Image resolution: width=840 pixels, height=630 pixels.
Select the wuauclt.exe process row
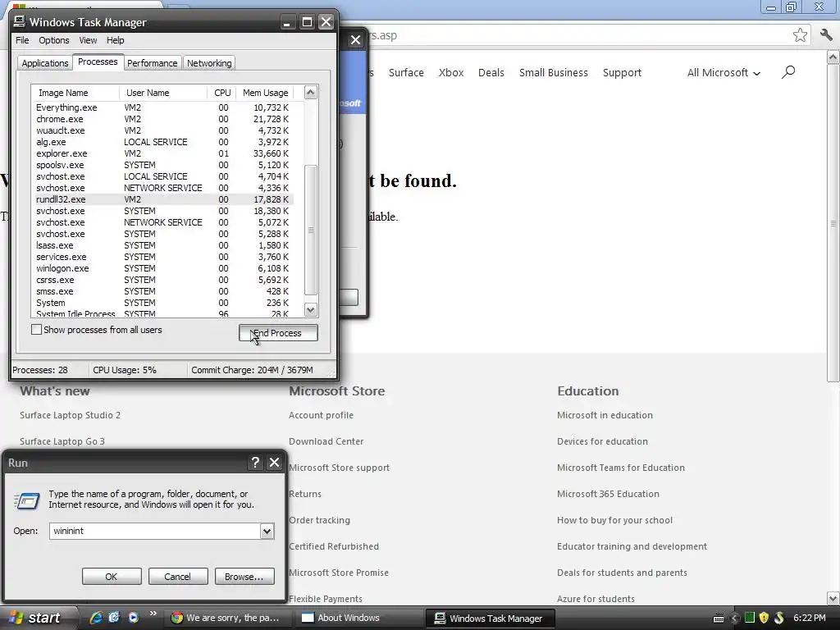[163, 130]
